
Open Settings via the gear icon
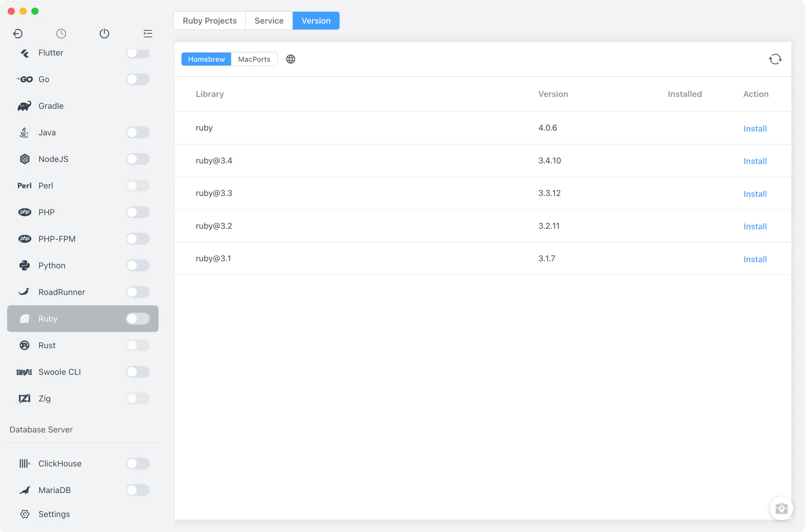pyautogui.click(x=25, y=514)
